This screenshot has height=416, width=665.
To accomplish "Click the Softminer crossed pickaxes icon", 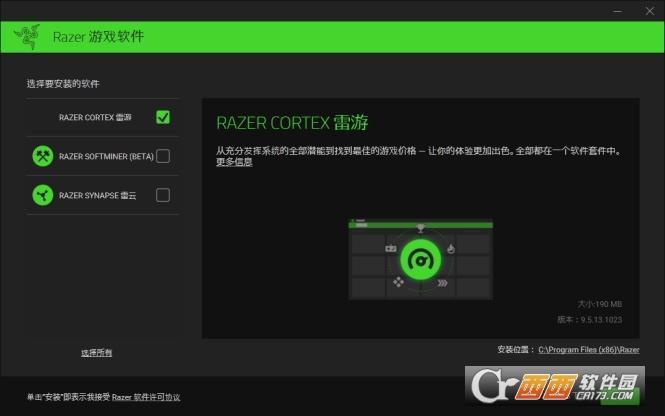I will click(43, 156).
